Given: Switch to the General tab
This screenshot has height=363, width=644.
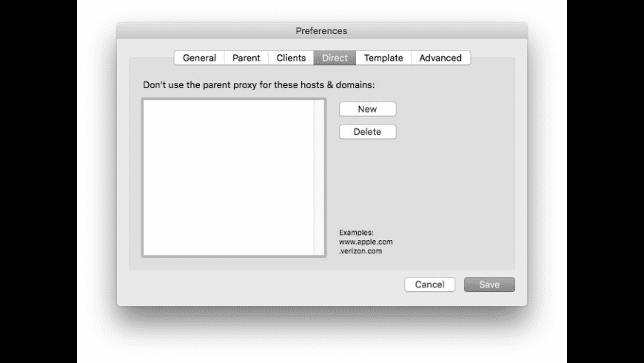Looking at the screenshot, I should pyautogui.click(x=199, y=58).
